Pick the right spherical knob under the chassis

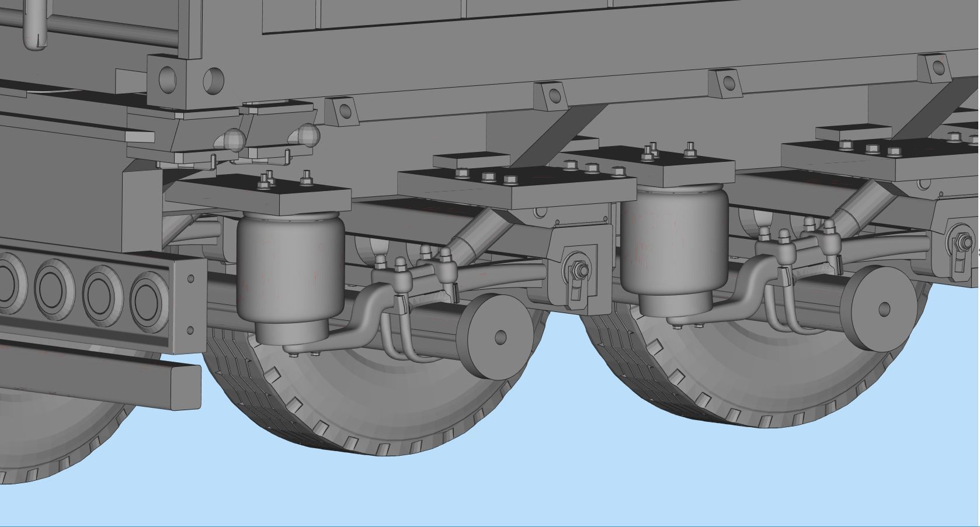[x=308, y=135]
